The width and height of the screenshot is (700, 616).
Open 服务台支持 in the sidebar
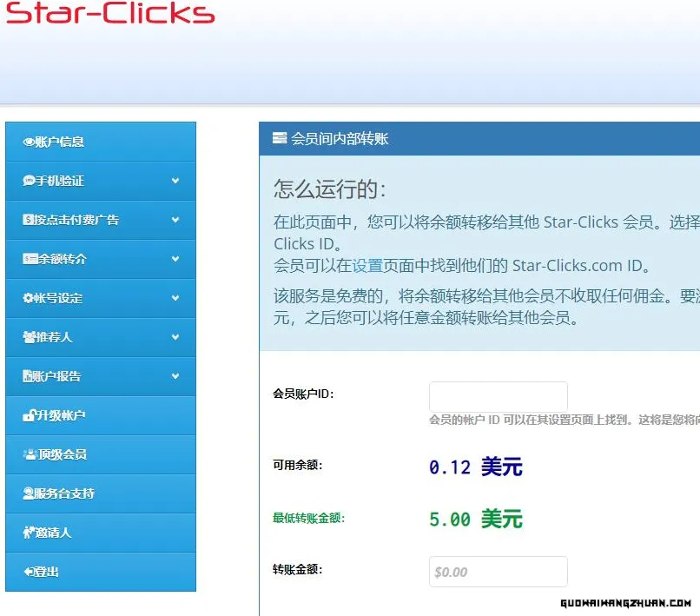pos(101,493)
